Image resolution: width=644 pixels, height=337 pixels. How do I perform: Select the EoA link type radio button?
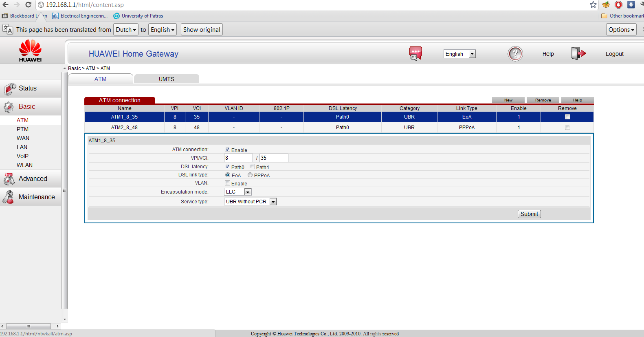[228, 175]
